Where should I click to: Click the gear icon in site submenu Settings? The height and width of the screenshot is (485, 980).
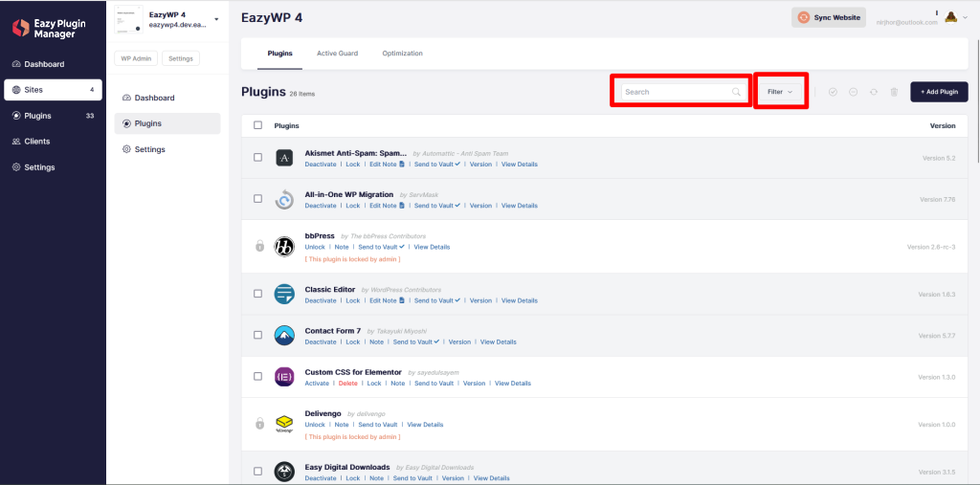[x=127, y=149]
